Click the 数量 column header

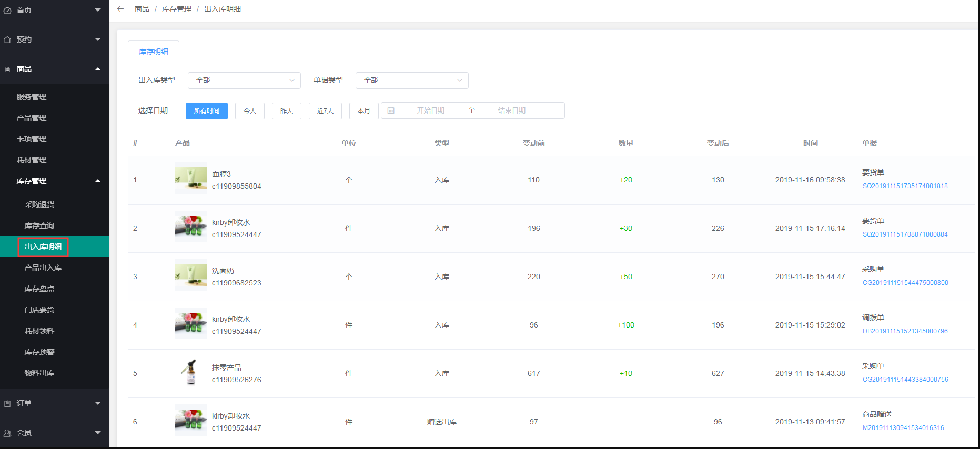click(x=626, y=143)
